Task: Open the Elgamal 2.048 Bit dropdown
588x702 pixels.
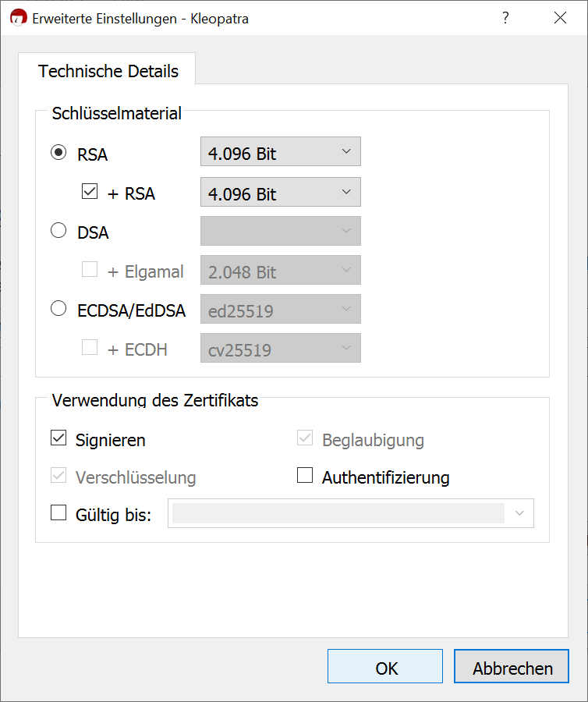Action: (x=281, y=271)
